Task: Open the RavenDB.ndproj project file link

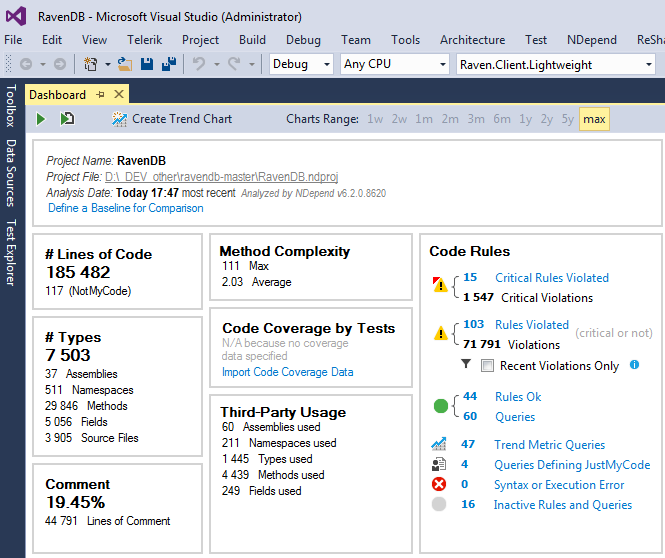Action: 221,176
